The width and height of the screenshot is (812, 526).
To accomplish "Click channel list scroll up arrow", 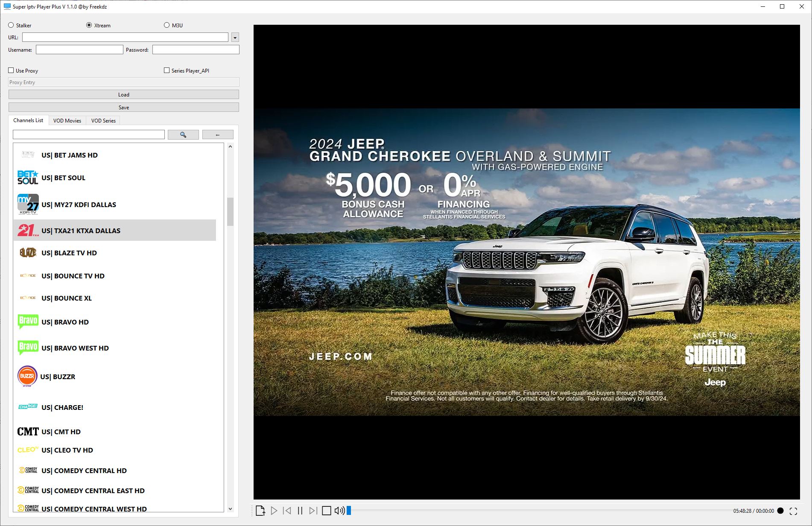I will point(230,146).
